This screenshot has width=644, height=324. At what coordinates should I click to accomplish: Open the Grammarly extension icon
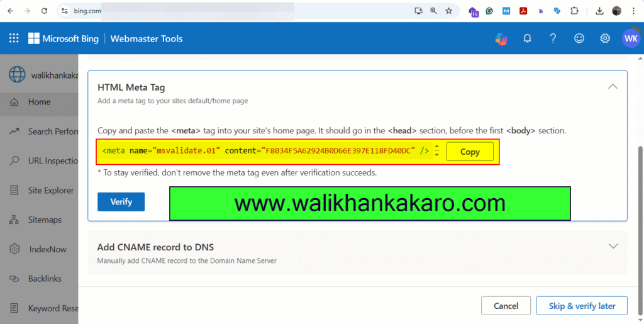click(x=489, y=11)
